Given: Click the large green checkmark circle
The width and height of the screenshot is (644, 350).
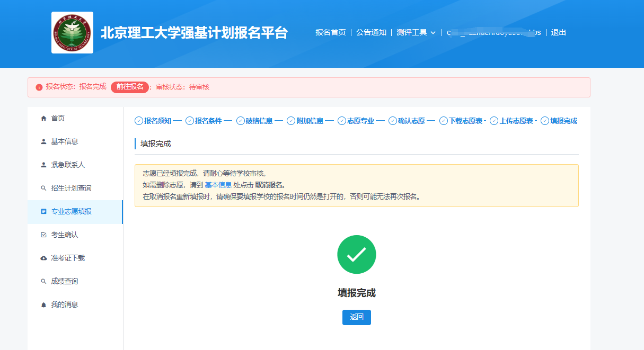Looking at the screenshot, I should (x=357, y=255).
